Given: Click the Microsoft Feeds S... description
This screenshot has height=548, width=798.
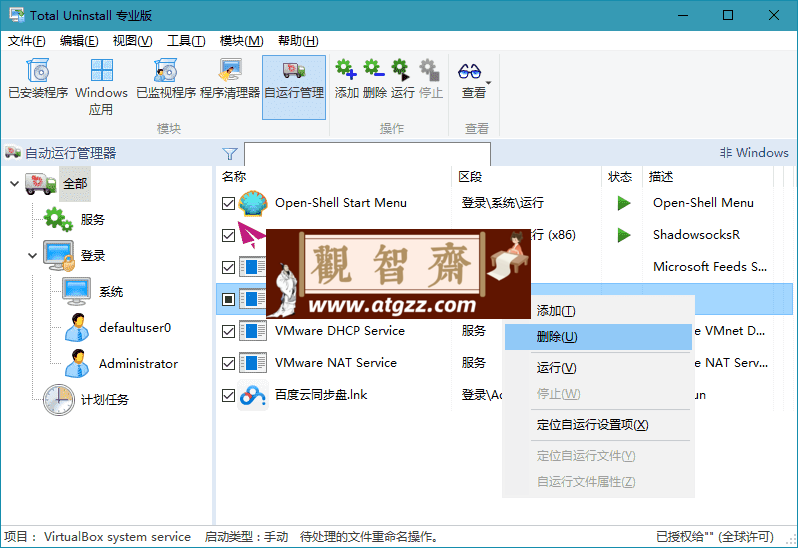Looking at the screenshot, I should tap(710, 267).
